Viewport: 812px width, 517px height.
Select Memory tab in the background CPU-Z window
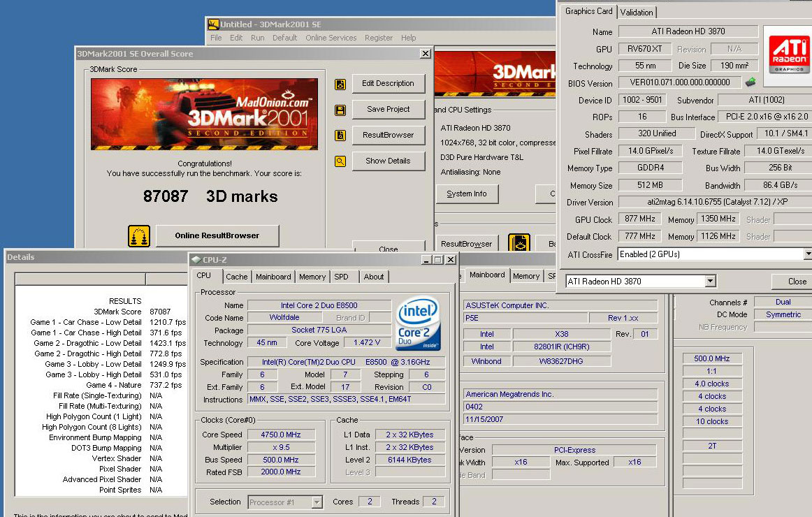coord(526,277)
